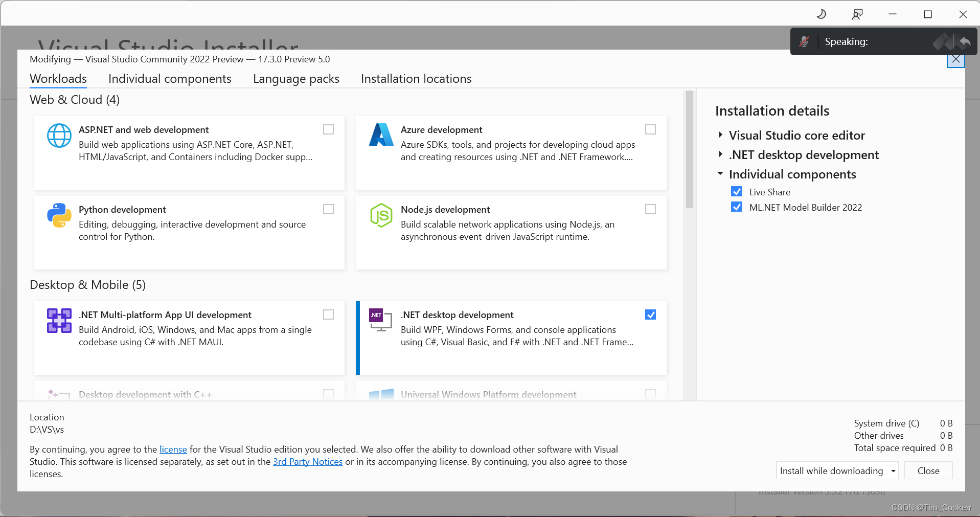The image size is (980, 517).
Task: Check the Node.js development checkbox
Action: pos(651,209)
